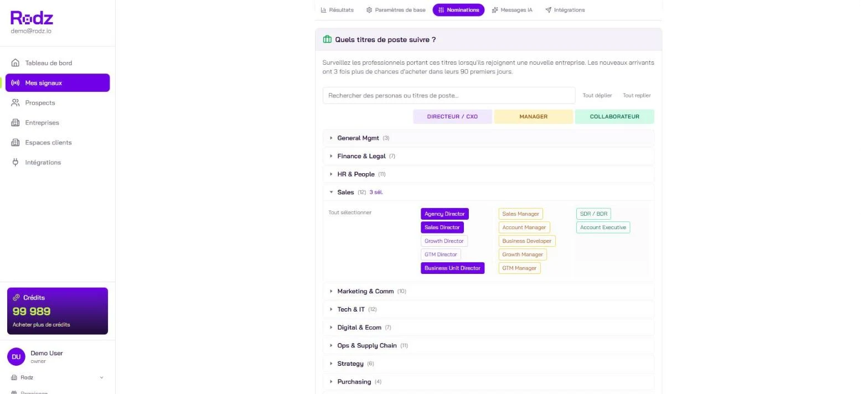Expand the Finance & Legal category
Screen dimensions: 868x394
pyautogui.click(x=488, y=156)
